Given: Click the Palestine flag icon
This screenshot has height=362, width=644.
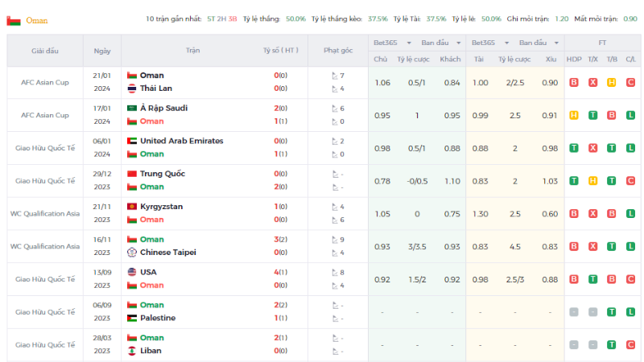Looking at the screenshot, I should [x=132, y=318].
